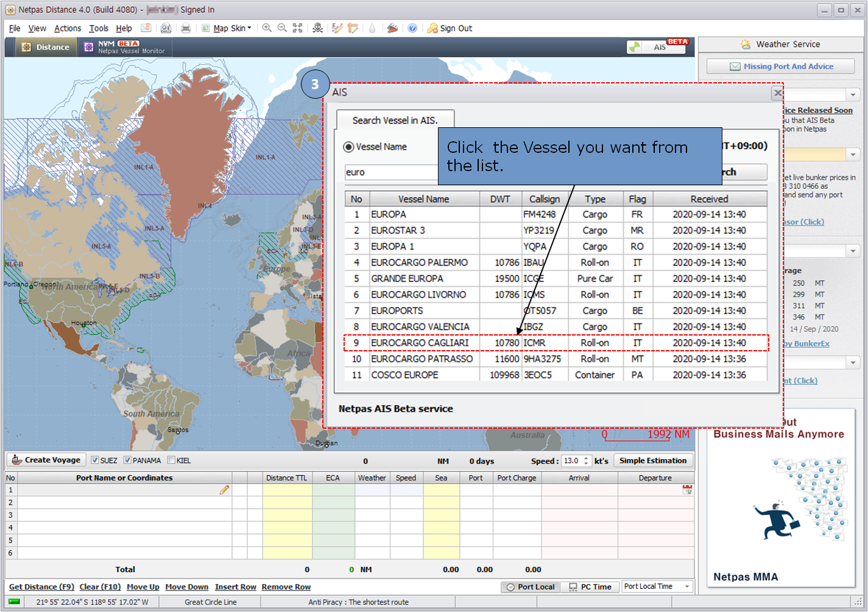Zoom out of the map with magnifier minus
The image size is (868, 612).
pyautogui.click(x=282, y=28)
